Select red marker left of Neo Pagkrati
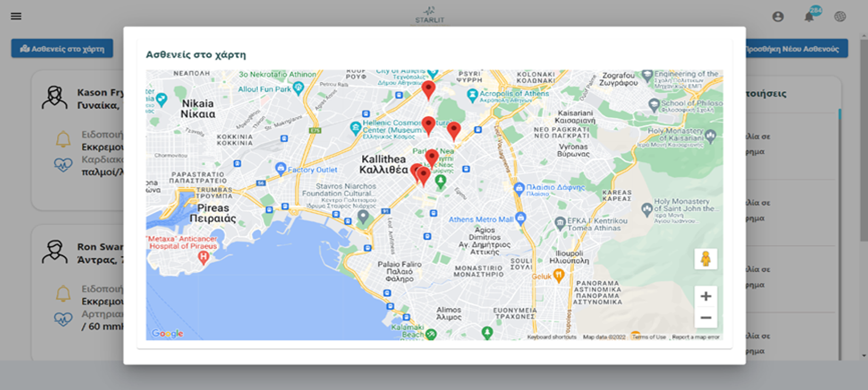The image size is (868, 390). point(454,131)
